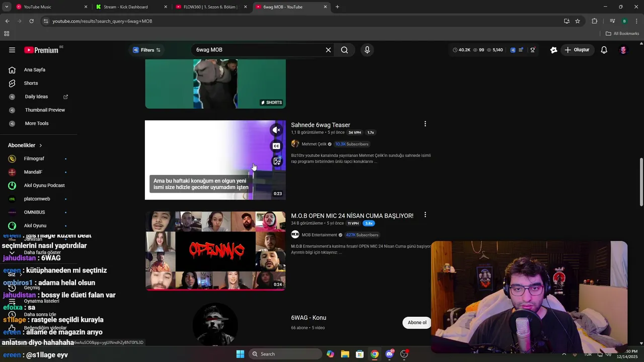Subscribe with the Abone ol button
This screenshot has width=644, height=362.
[x=417, y=323]
